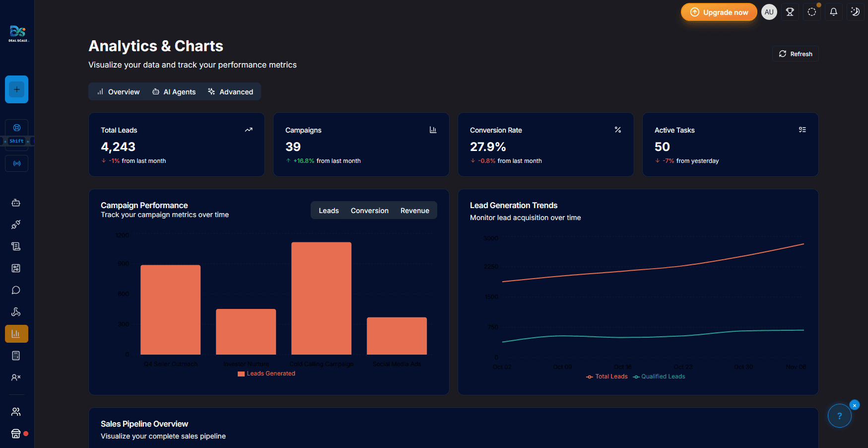Open the bell notifications icon

[x=833, y=11]
